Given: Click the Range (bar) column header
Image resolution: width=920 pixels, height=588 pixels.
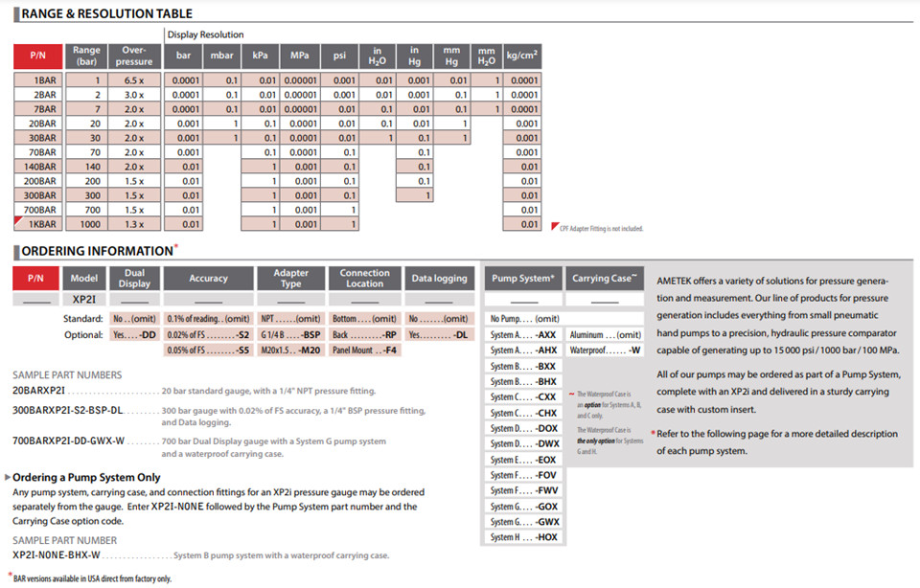Looking at the screenshot, I should 86,56.
